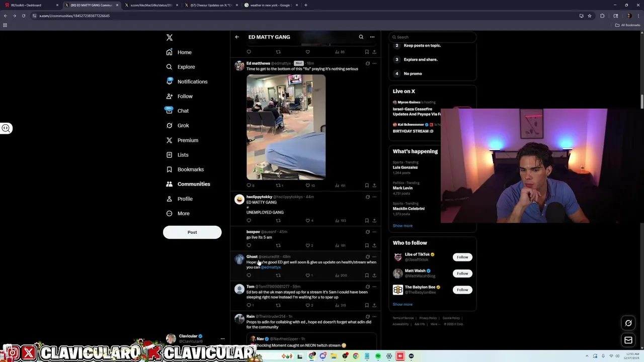Open the hospital waiting room photo

[x=286, y=127]
